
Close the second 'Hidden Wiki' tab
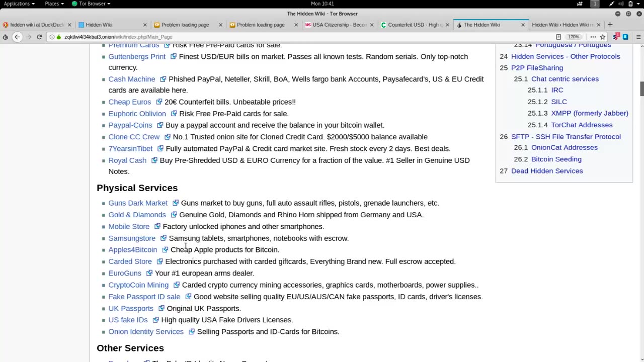[x=145, y=25]
